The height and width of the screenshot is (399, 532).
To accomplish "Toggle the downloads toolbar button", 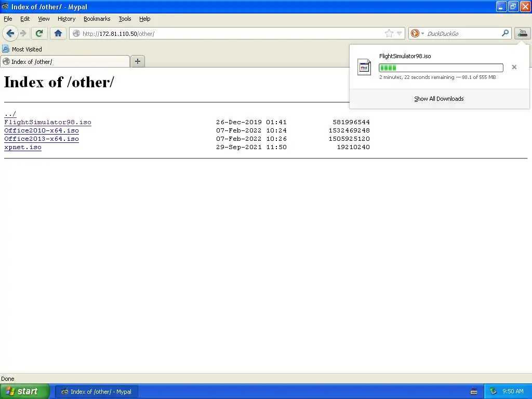I will pos(523,33).
